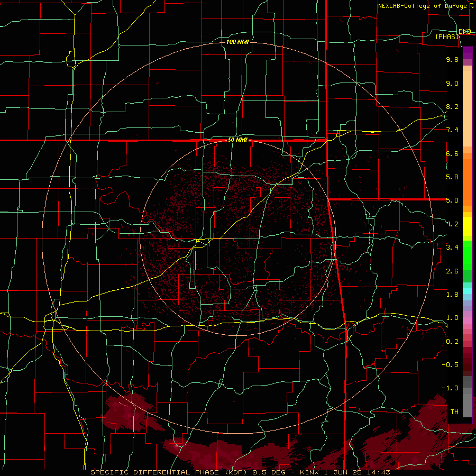Click the 100 NMI range ring label

tap(237, 42)
